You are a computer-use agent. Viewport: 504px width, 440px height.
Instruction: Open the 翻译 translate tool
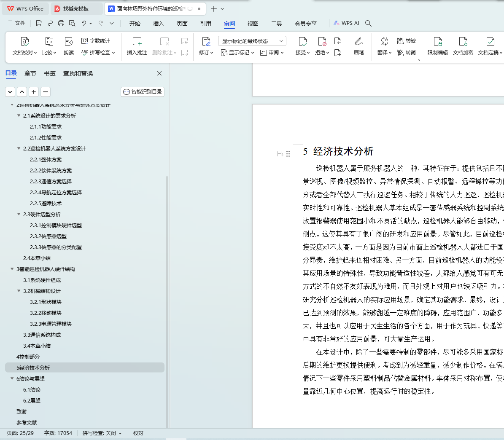384,46
